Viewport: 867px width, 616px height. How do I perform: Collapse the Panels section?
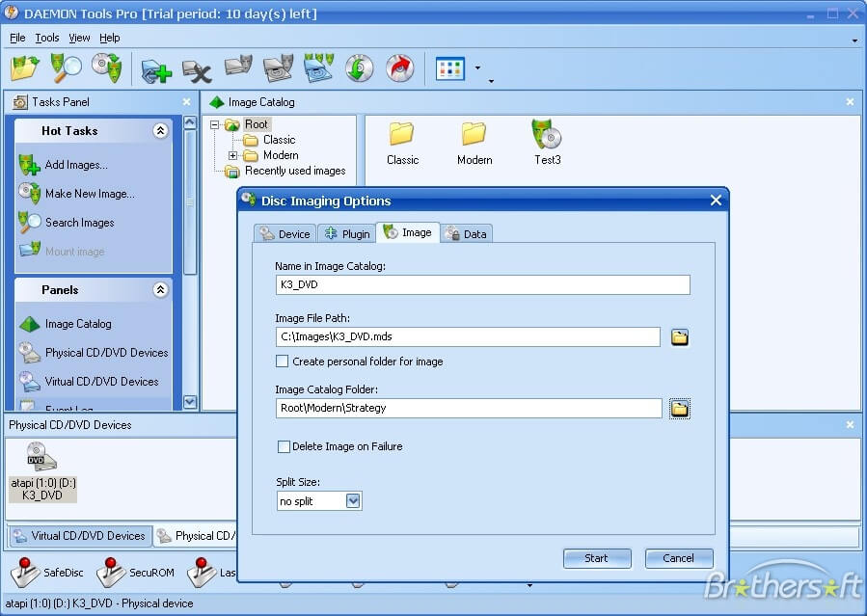(160, 290)
